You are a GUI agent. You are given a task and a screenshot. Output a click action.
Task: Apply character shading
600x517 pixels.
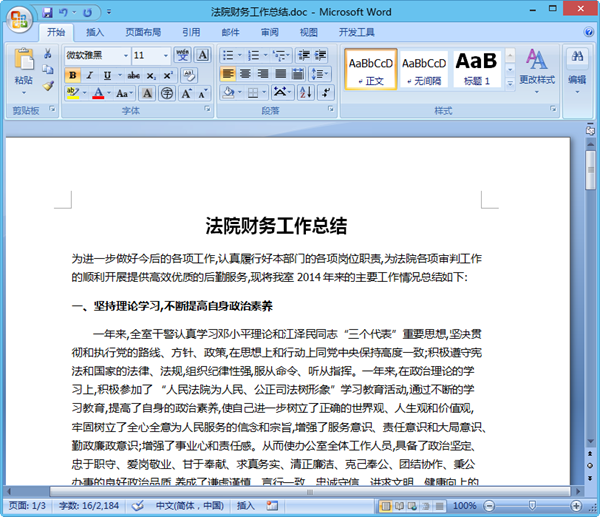(x=147, y=93)
